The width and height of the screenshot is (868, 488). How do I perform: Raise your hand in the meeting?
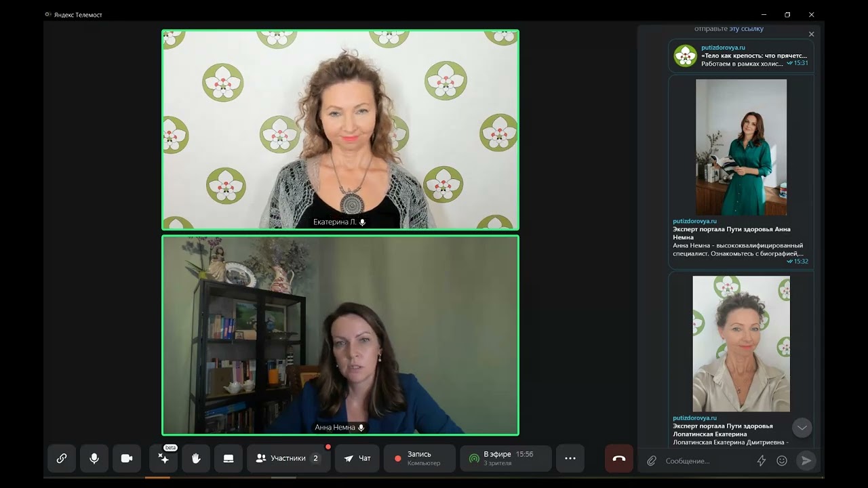point(196,458)
